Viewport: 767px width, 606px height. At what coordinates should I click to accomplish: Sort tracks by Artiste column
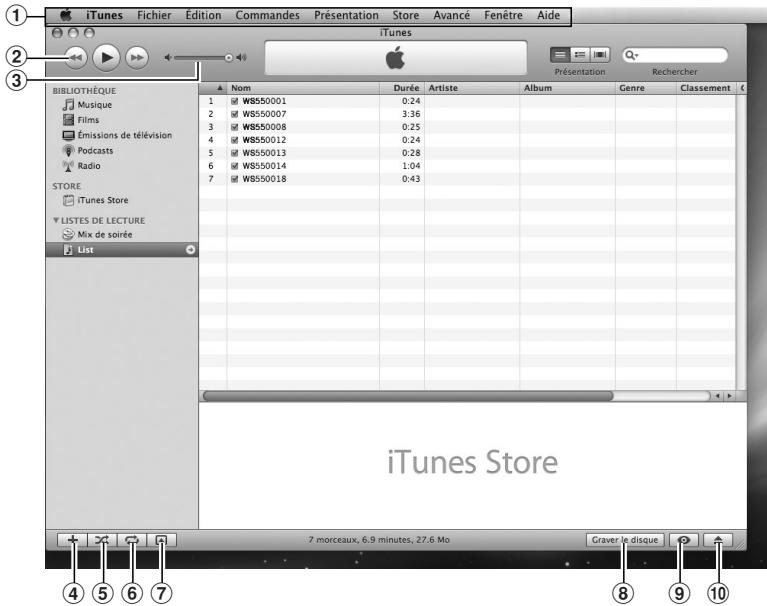click(472, 88)
